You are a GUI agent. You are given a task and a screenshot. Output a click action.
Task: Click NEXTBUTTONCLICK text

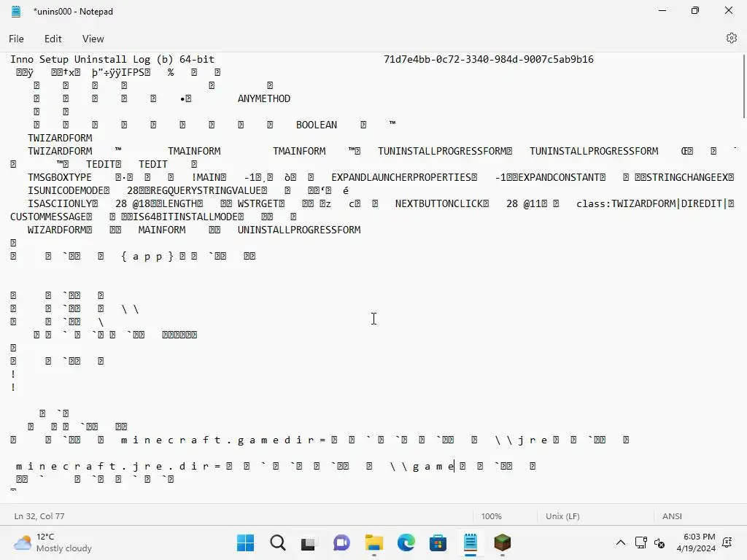tap(438, 203)
